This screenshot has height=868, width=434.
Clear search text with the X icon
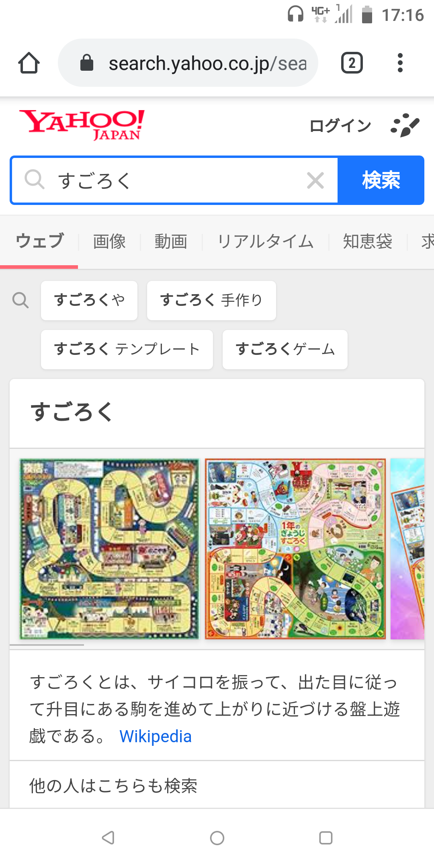[315, 180]
